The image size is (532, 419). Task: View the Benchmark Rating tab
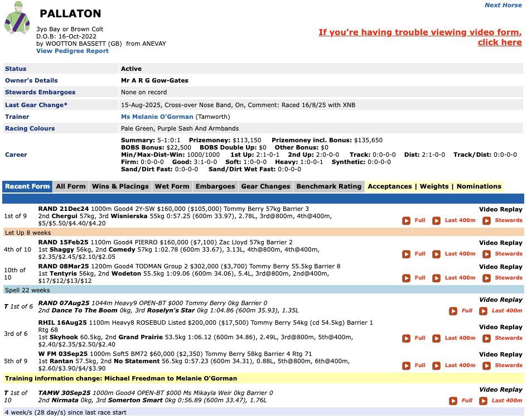point(329,186)
